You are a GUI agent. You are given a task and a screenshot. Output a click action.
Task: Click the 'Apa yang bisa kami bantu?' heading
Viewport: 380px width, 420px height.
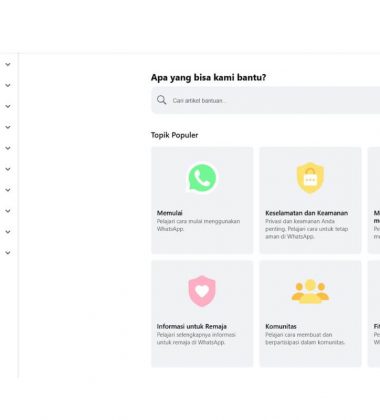pyautogui.click(x=208, y=77)
